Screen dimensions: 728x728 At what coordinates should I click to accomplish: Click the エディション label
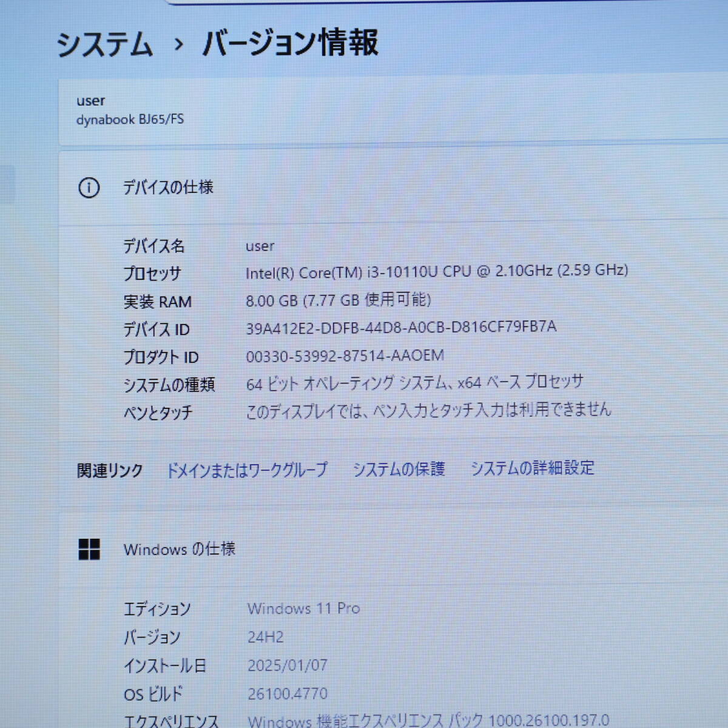click(157, 609)
